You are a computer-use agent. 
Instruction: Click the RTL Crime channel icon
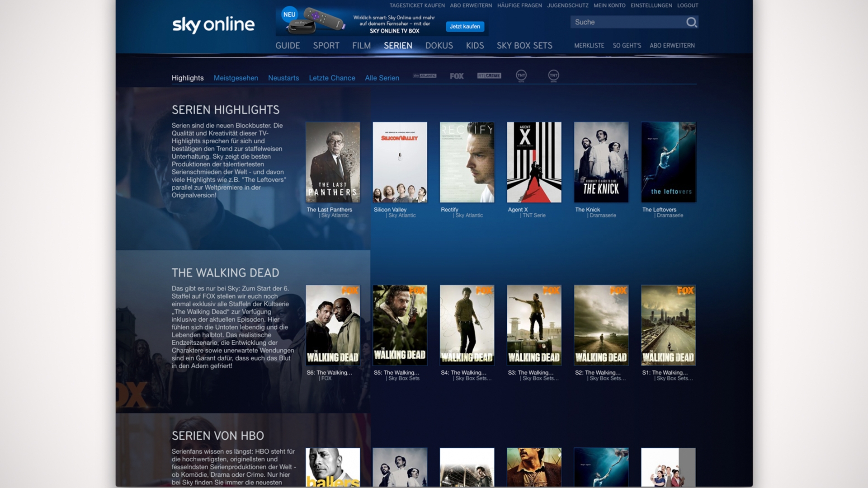(x=489, y=75)
